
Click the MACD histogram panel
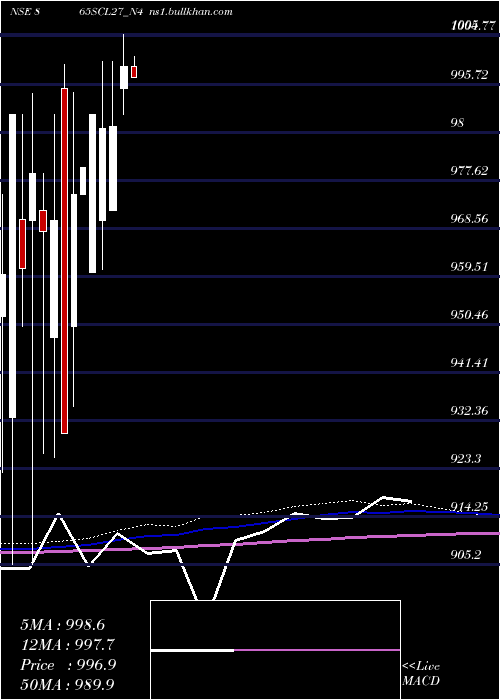pos(275,650)
